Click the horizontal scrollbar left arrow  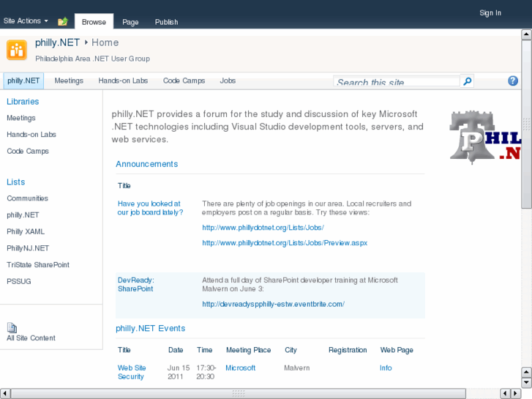[5, 393]
